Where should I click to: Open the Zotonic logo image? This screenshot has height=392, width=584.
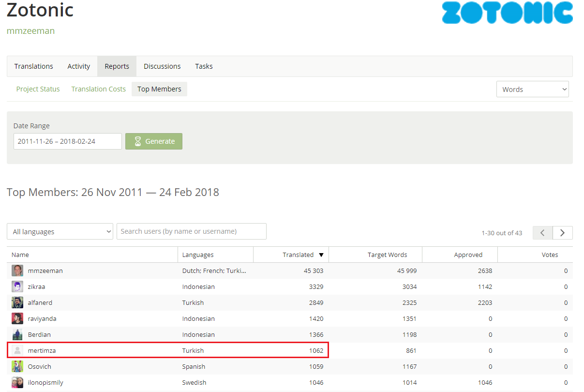coord(507,12)
